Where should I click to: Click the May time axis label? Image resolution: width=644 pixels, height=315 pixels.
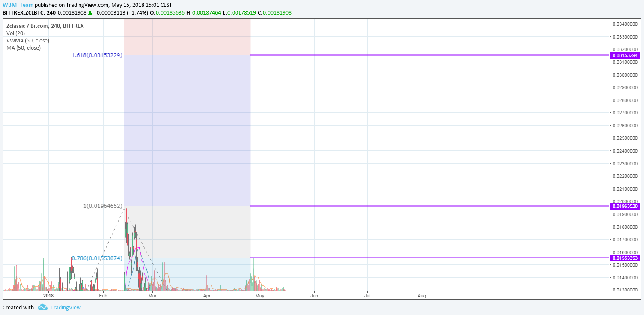coord(259,295)
